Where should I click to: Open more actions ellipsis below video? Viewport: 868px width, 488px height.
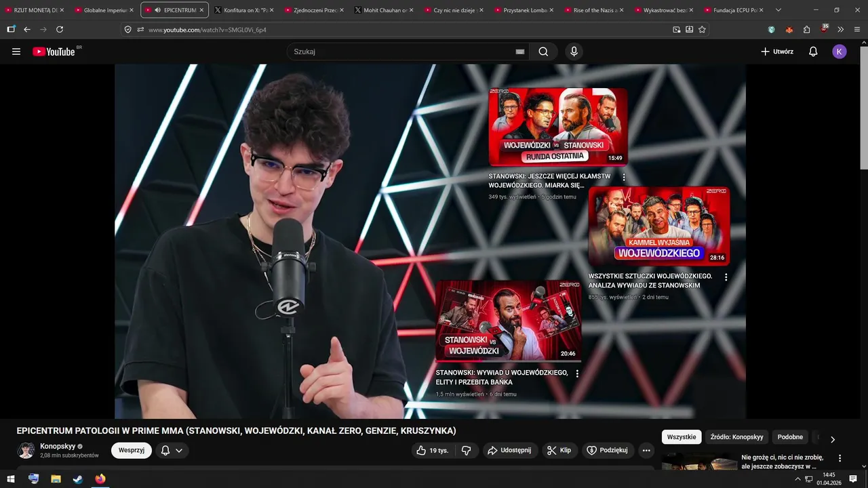646,450
